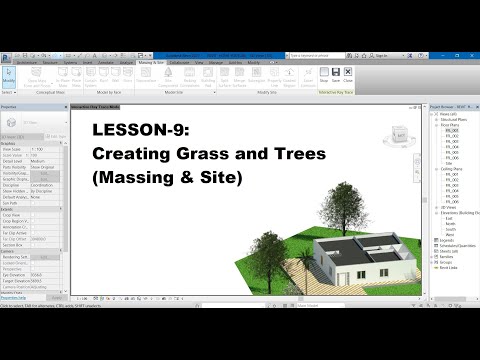Click the View Scale value field
The height and width of the screenshot is (360, 480).
tap(45, 149)
